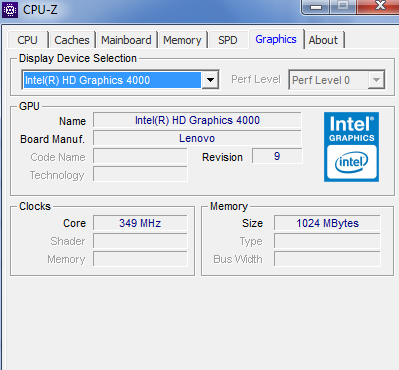Image resolution: width=399 pixels, height=370 pixels.
Task: Click the Revision value 9
Action: click(x=277, y=156)
